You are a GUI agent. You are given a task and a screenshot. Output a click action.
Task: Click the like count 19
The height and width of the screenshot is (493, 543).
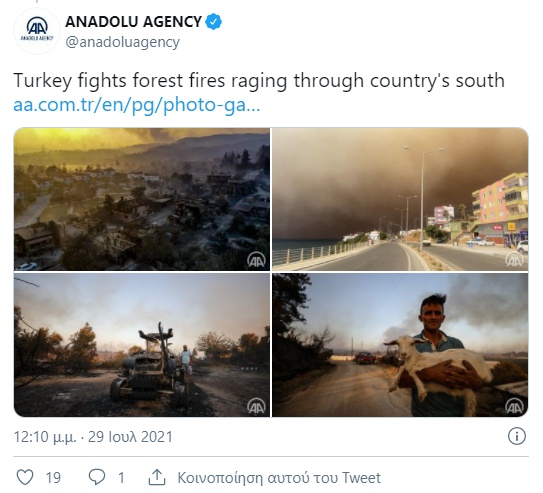[53, 478]
